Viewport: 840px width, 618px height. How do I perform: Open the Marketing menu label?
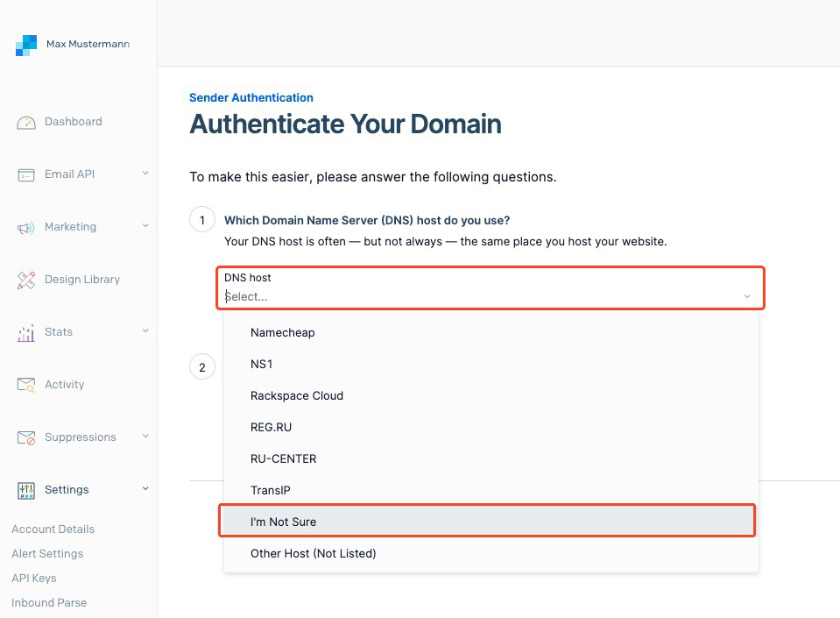point(70,227)
